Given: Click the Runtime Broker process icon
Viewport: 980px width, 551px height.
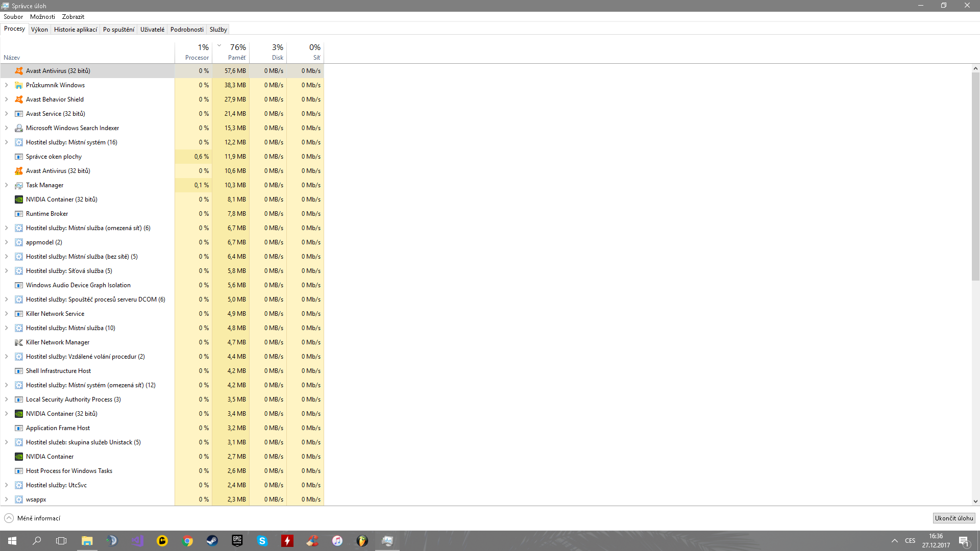Looking at the screenshot, I should pos(19,214).
